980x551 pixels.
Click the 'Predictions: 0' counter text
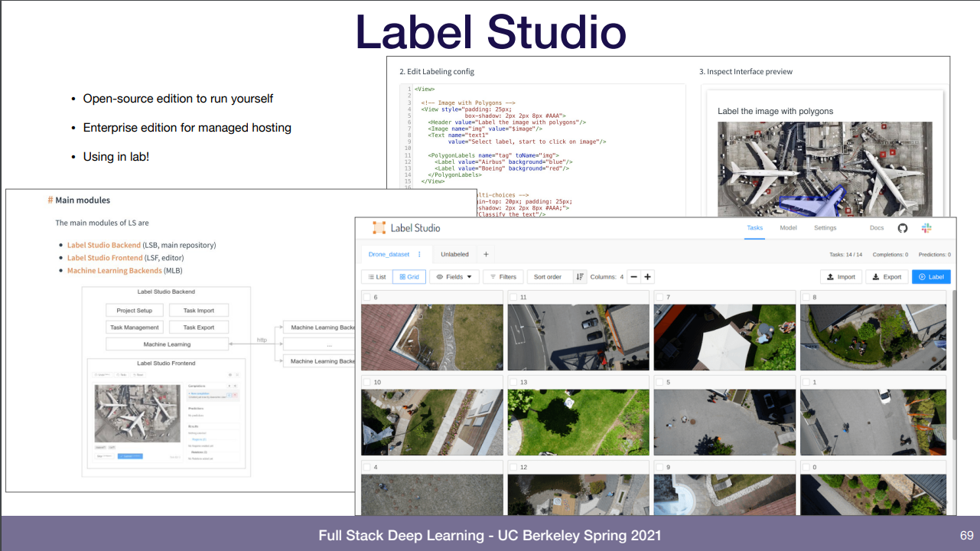934,254
